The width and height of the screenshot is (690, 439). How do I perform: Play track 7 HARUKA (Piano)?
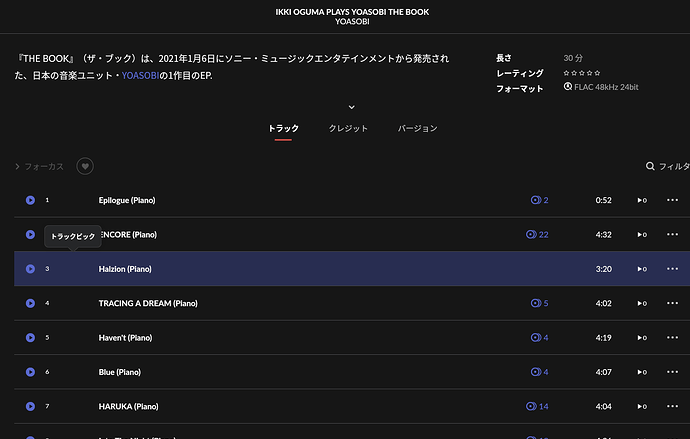coord(30,406)
